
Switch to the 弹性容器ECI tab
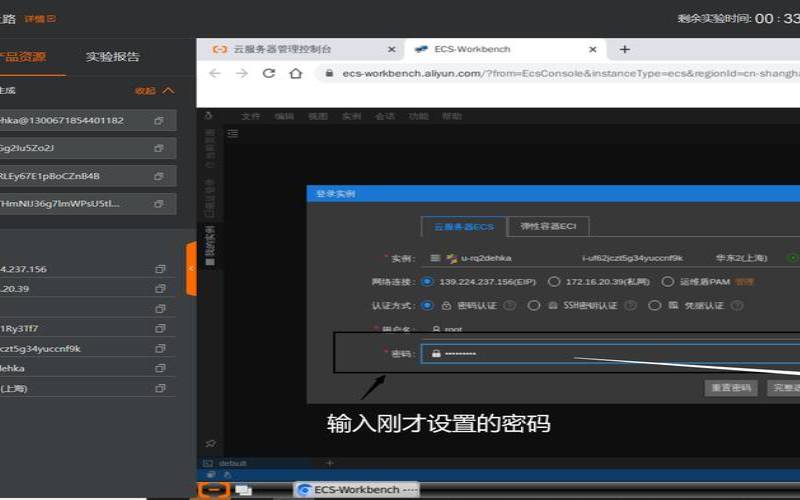tap(548, 226)
